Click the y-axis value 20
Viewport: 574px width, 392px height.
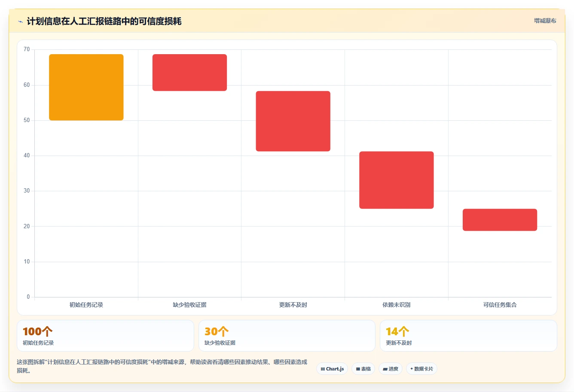tap(27, 227)
